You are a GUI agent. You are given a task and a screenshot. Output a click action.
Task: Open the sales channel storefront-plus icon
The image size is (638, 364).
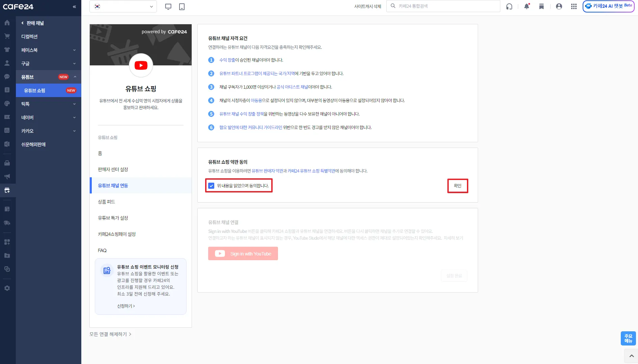(x=7, y=190)
